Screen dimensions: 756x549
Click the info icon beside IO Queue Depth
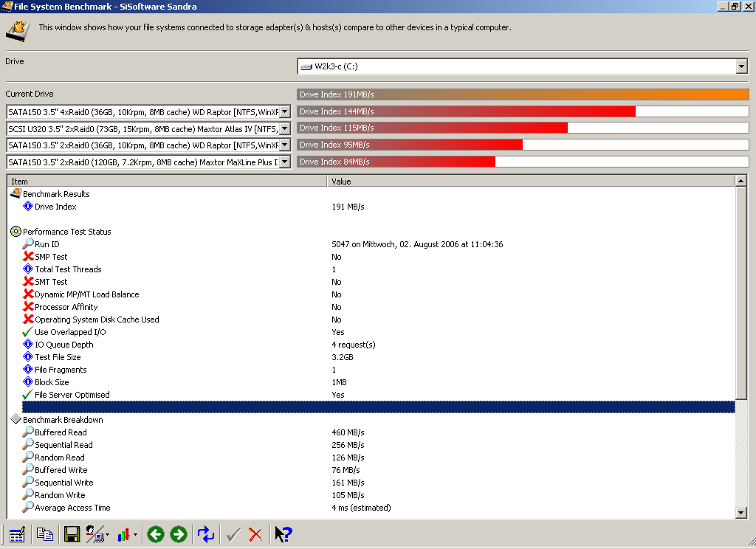click(28, 344)
